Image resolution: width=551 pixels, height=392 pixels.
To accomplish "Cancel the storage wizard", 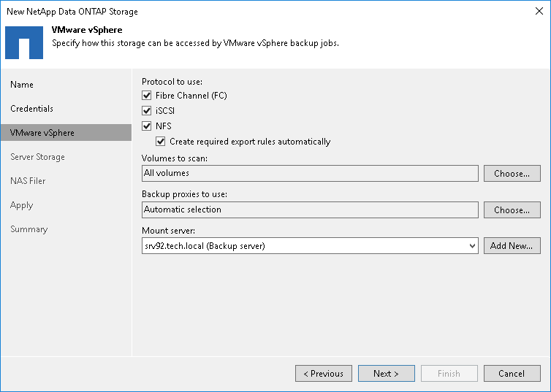I will [512, 374].
